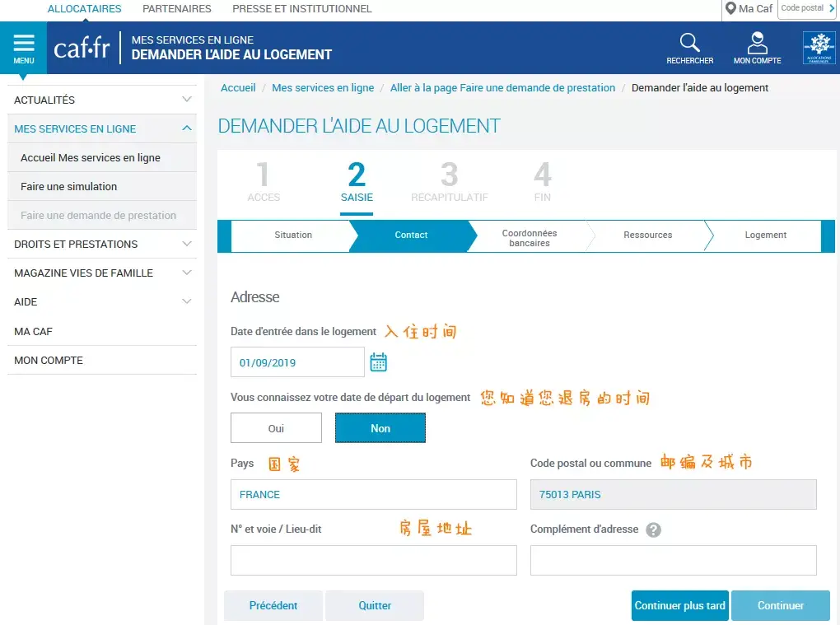Switch to Partenaires top tab
The height and width of the screenshot is (625, 840).
177,8
